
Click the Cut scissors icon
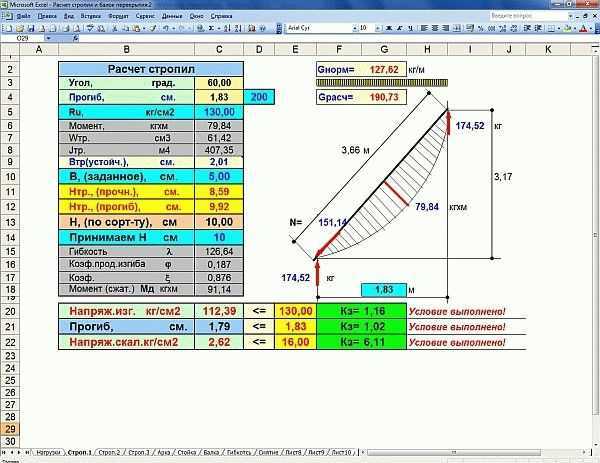115,28
